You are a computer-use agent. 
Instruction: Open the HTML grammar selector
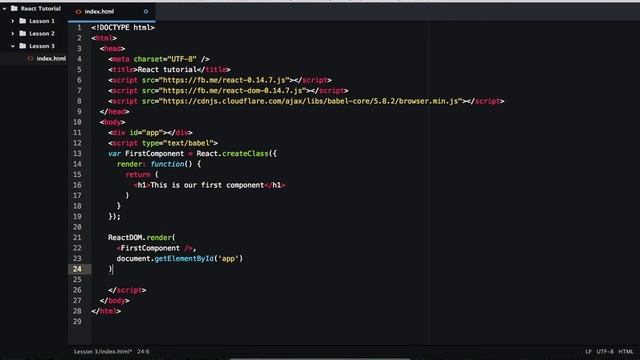pos(626,351)
